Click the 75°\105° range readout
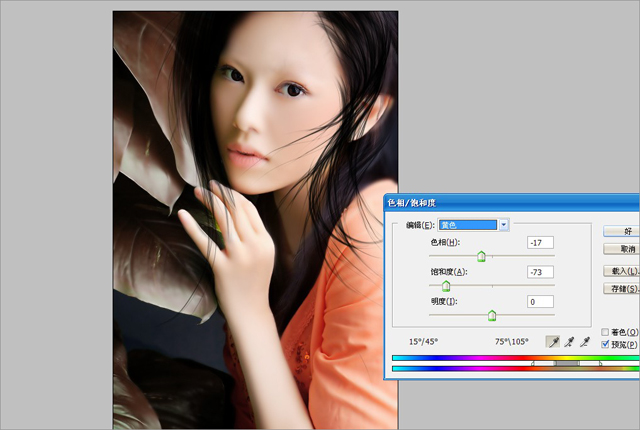The width and height of the screenshot is (640, 430). coord(512,342)
